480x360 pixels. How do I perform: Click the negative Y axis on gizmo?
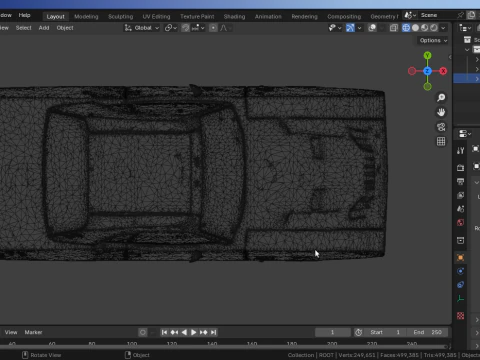(x=427, y=87)
